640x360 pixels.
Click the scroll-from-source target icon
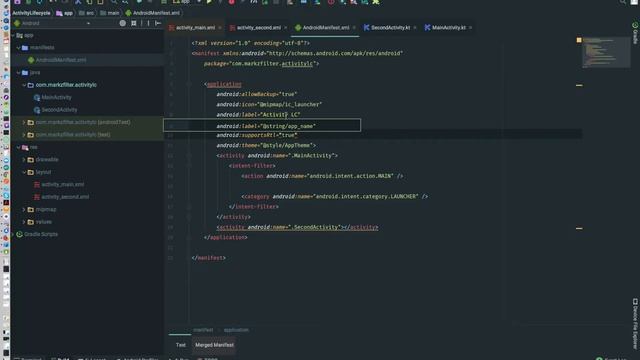122,23
